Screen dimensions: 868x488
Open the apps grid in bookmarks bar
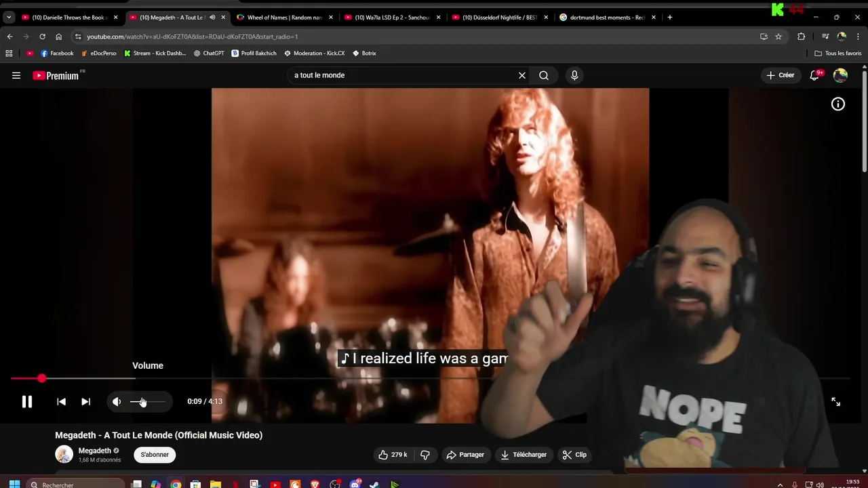click(x=9, y=53)
